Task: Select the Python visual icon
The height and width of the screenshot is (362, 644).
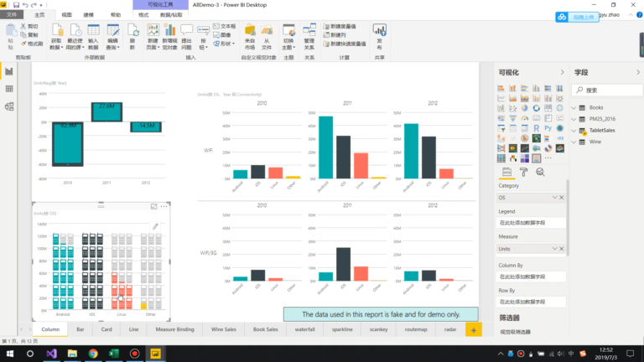Action: pos(548,128)
